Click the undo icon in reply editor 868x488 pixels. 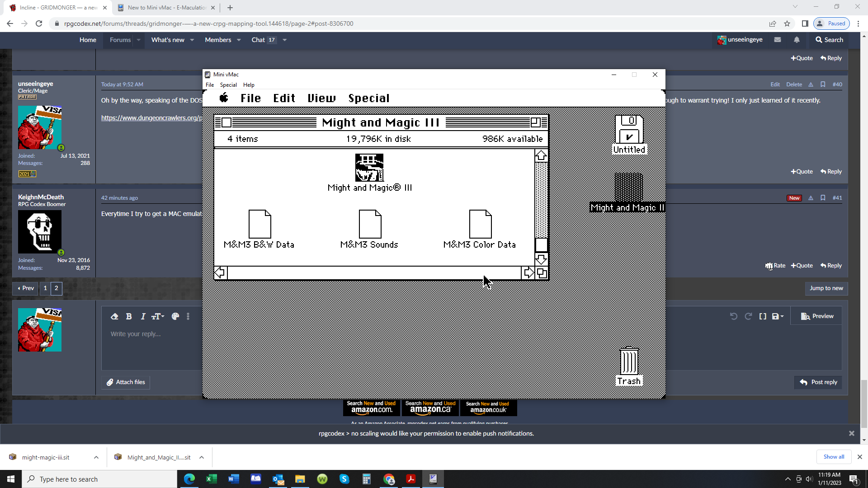tap(734, 316)
